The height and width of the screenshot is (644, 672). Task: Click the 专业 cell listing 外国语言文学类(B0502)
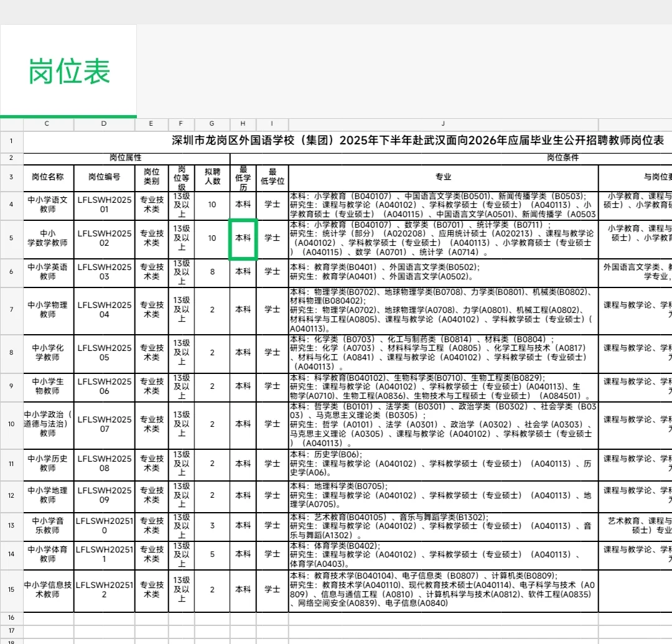pos(443,273)
